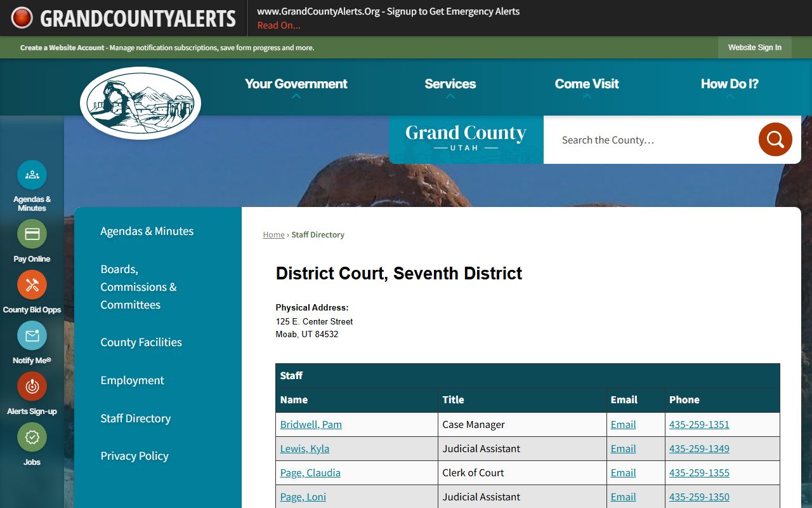812x508 pixels.
Task: Click the red Grand County Alerts indicator icon
Action: click(x=22, y=18)
